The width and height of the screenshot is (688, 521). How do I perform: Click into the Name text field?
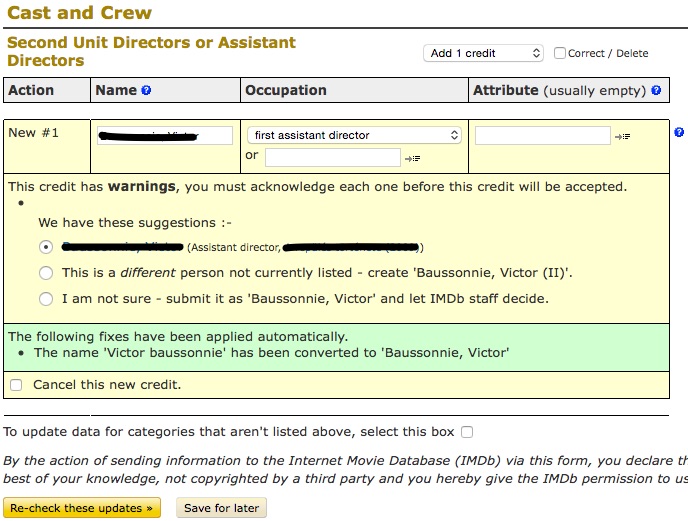[x=165, y=135]
